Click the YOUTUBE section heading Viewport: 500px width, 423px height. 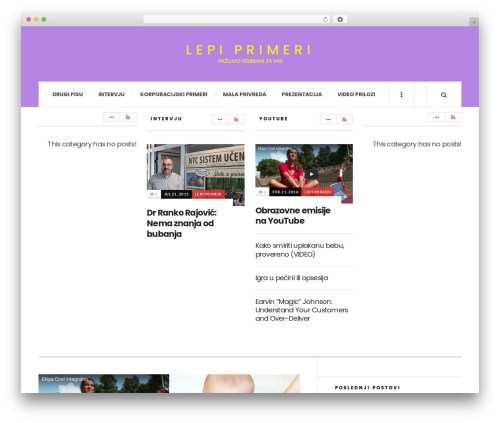pos(273,119)
